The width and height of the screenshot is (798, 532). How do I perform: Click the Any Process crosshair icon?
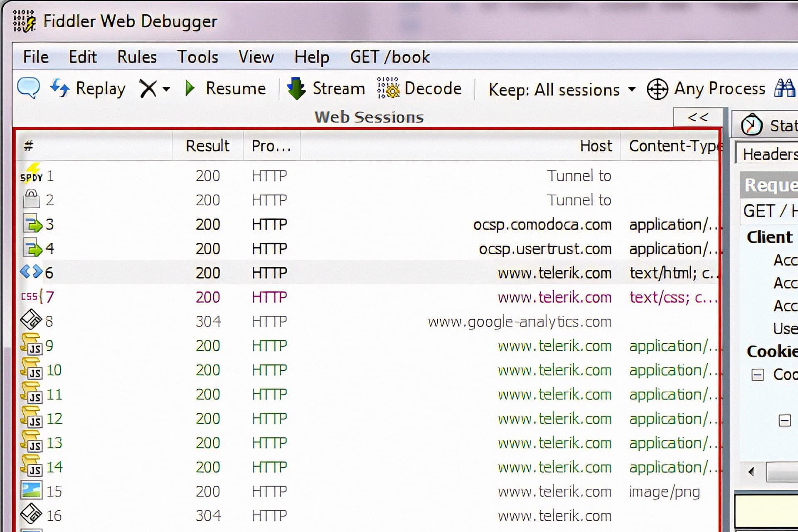pos(657,89)
